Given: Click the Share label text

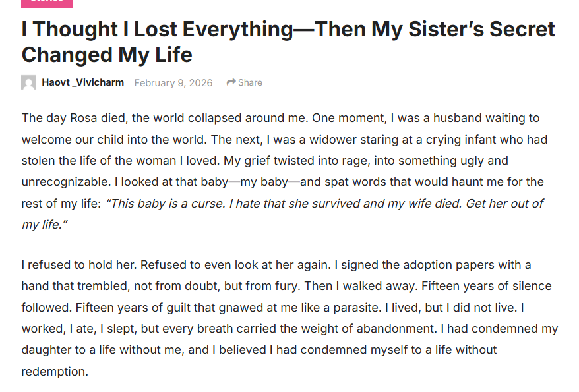Looking at the screenshot, I should point(250,82).
